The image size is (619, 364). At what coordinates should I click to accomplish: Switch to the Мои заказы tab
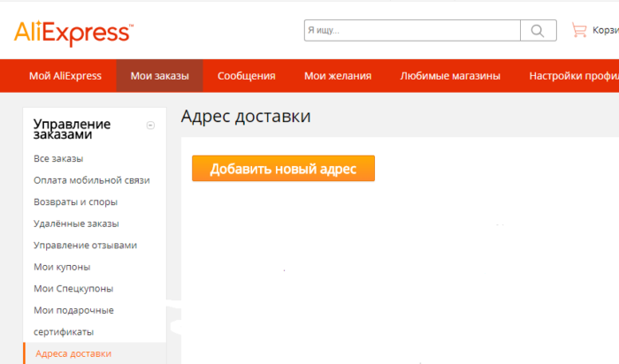(x=159, y=76)
